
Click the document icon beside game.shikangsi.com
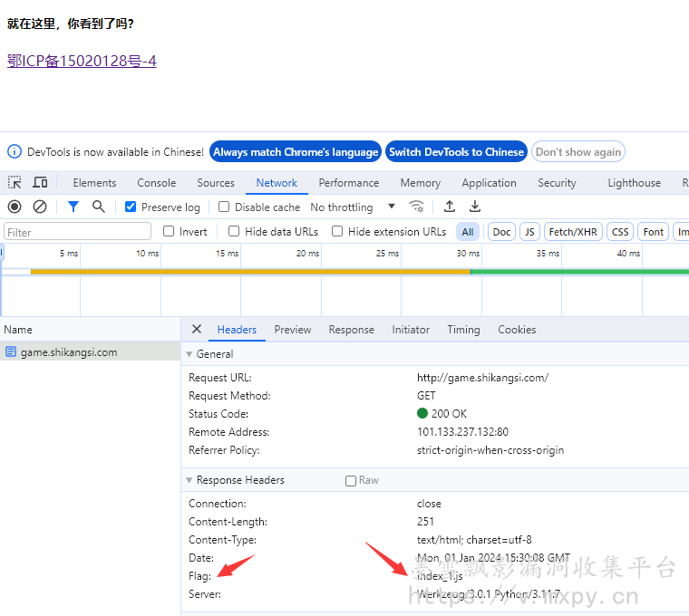(11, 351)
